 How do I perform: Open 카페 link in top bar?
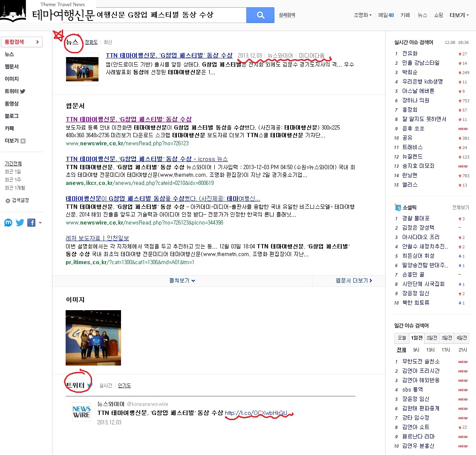[405, 15]
